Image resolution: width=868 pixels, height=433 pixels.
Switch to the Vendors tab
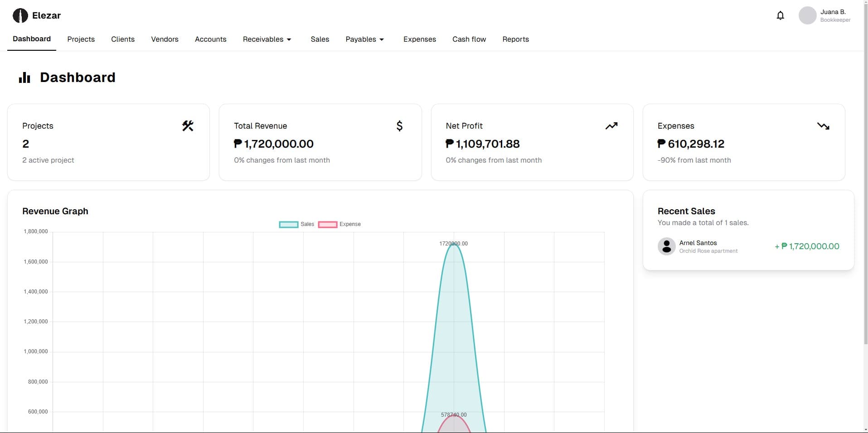[x=165, y=39]
